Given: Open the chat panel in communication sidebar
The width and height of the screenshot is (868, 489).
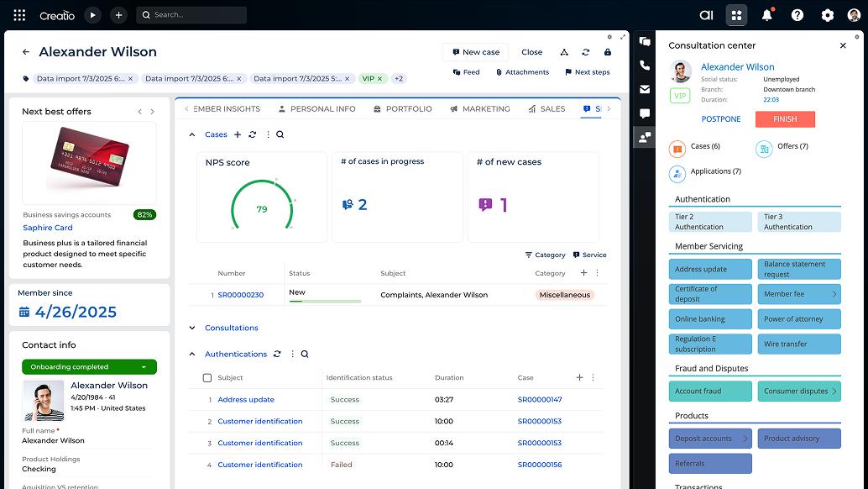Looking at the screenshot, I should click(x=644, y=112).
